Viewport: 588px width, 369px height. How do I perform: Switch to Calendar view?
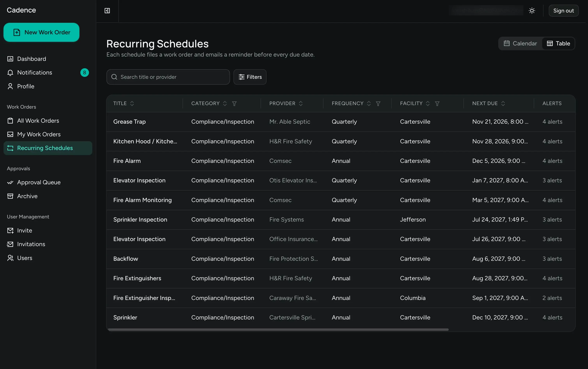click(520, 43)
